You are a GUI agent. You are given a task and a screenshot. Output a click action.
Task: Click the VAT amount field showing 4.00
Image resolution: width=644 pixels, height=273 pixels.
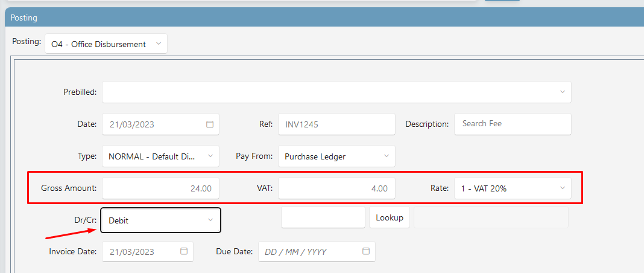[x=336, y=188]
